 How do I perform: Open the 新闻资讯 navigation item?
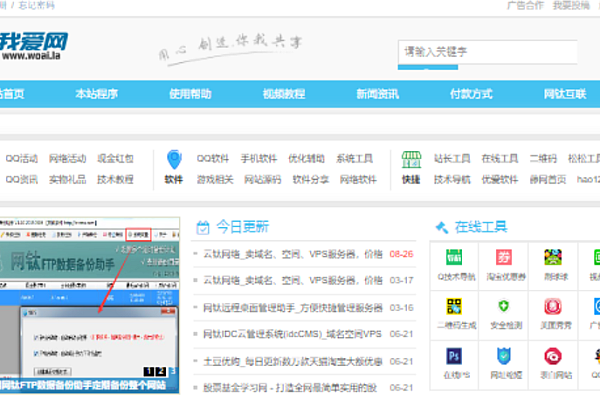pyautogui.click(x=377, y=95)
